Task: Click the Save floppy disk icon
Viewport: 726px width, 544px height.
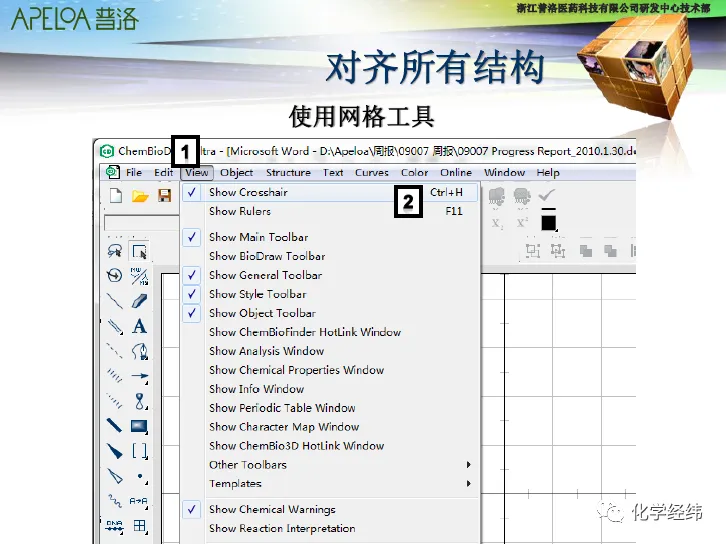Action: pos(164,195)
